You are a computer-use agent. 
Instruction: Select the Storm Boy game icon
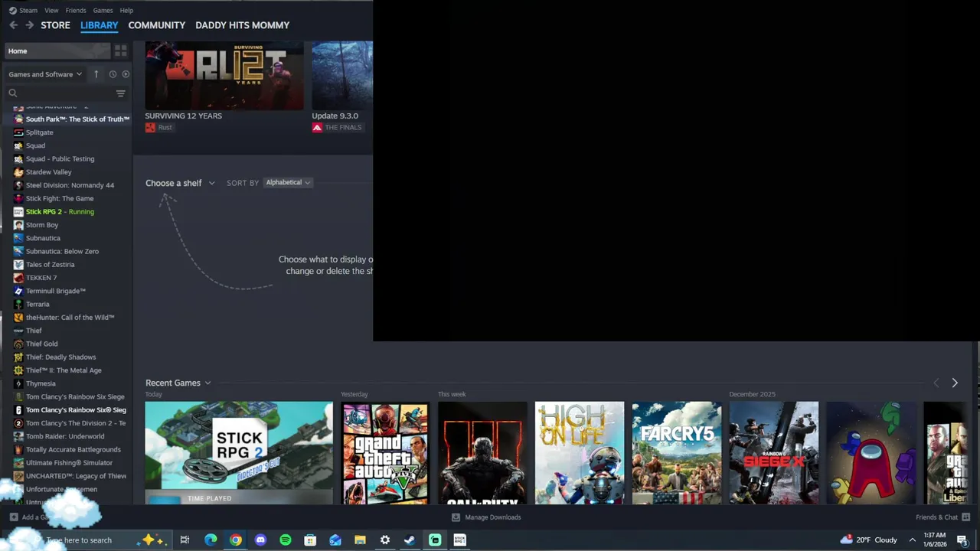click(18, 225)
